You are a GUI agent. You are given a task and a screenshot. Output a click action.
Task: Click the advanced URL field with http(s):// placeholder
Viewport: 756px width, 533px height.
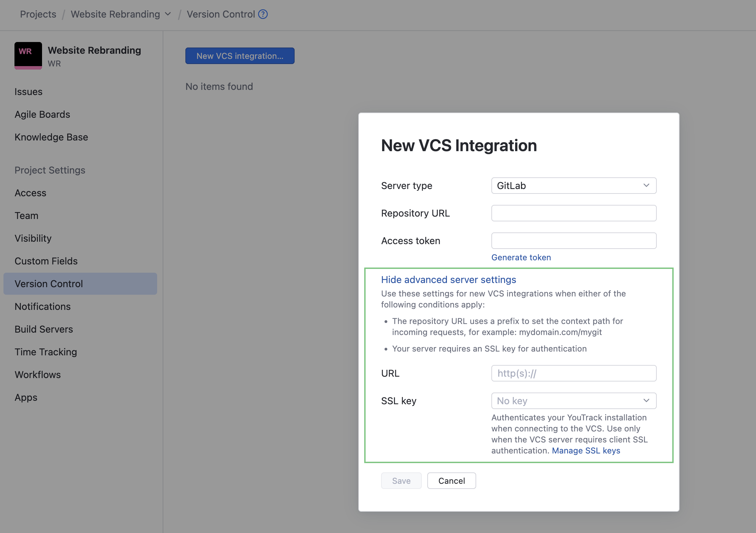point(573,373)
